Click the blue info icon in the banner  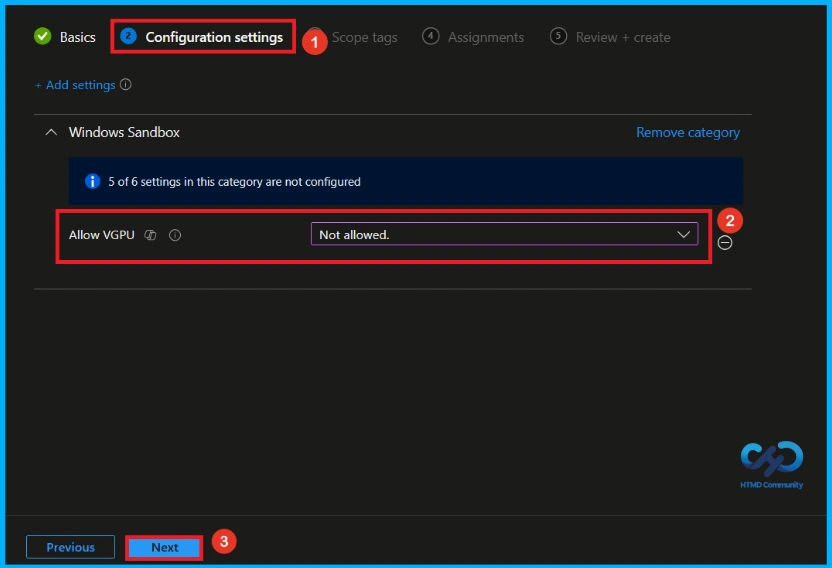click(x=92, y=182)
